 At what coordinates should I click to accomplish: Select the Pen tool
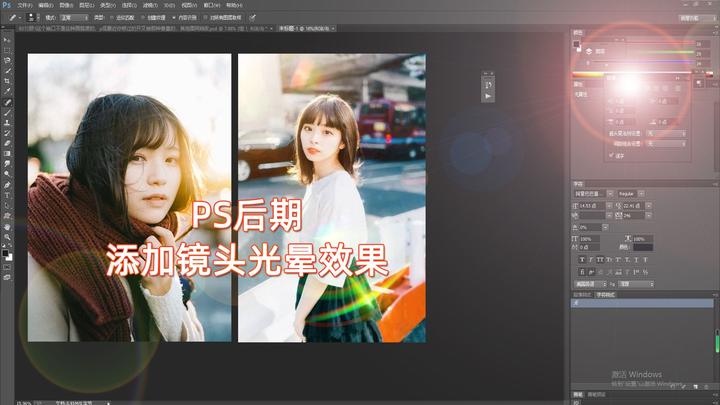[x=7, y=185]
